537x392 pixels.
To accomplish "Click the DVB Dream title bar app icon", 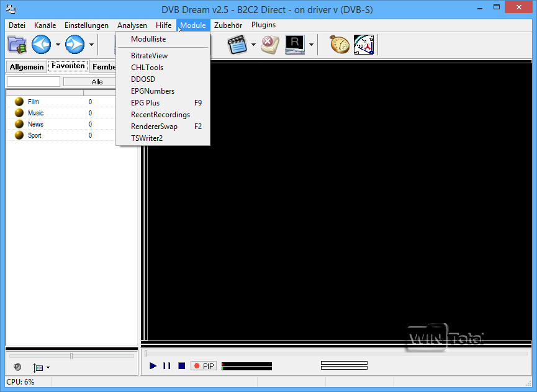I will point(11,9).
